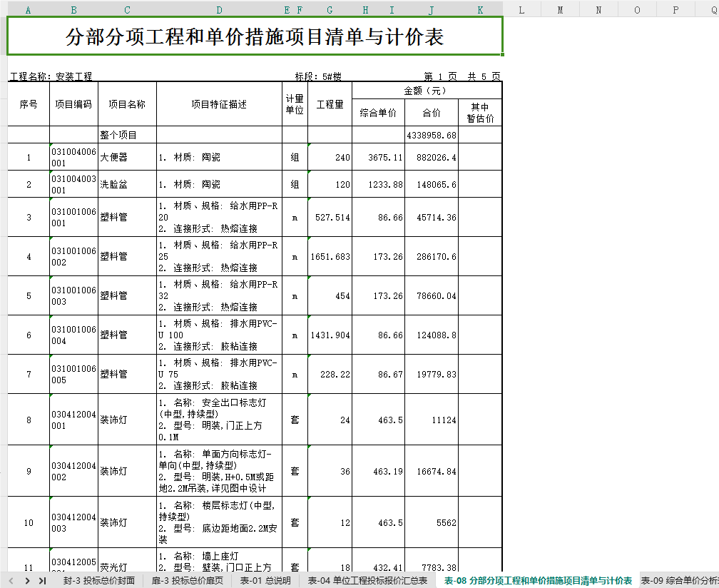Select item code 031001006 002 cell
This screenshot has height=588, width=719.
[x=74, y=256]
